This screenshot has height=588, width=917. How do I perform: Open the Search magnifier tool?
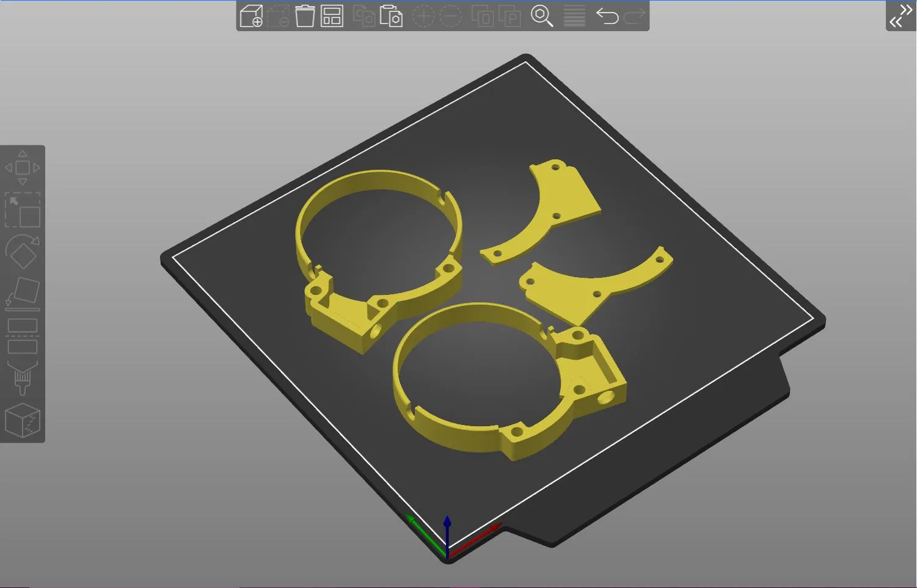point(542,15)
